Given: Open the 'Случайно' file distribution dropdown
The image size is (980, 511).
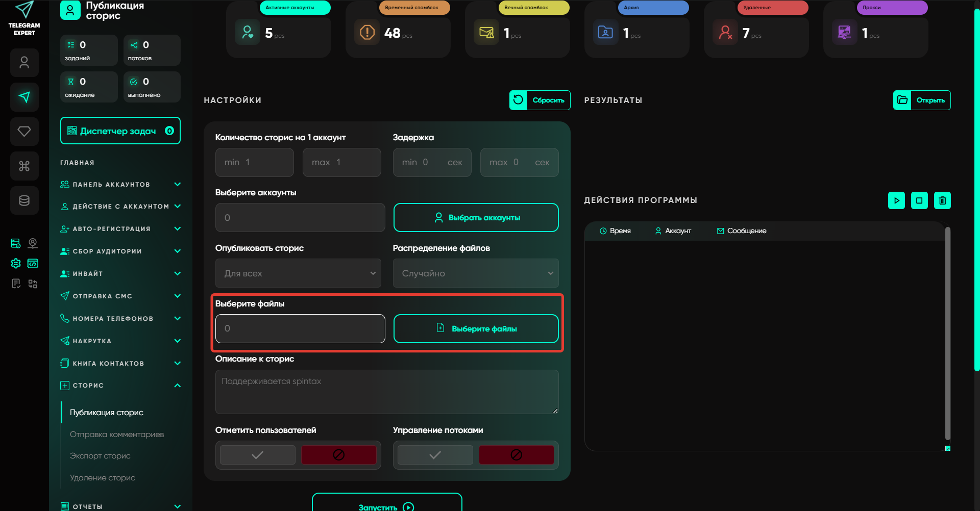Looking at the screenshot, I should tap(475, 273).
